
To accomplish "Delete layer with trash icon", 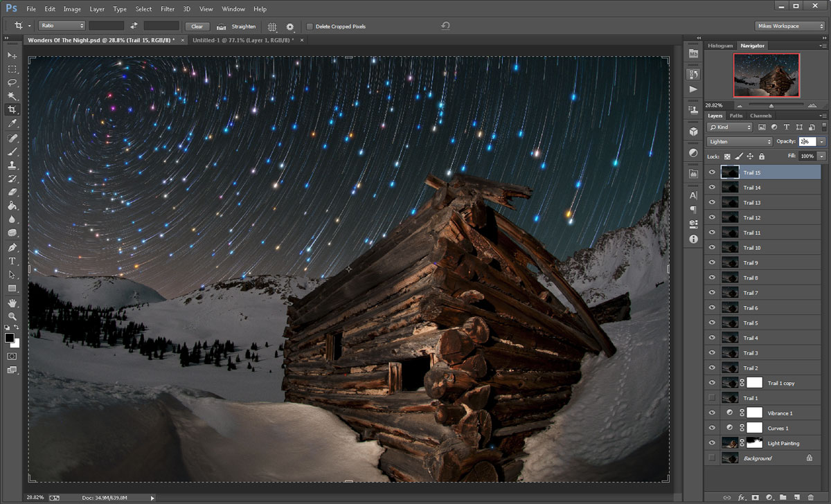I will 810,497.
